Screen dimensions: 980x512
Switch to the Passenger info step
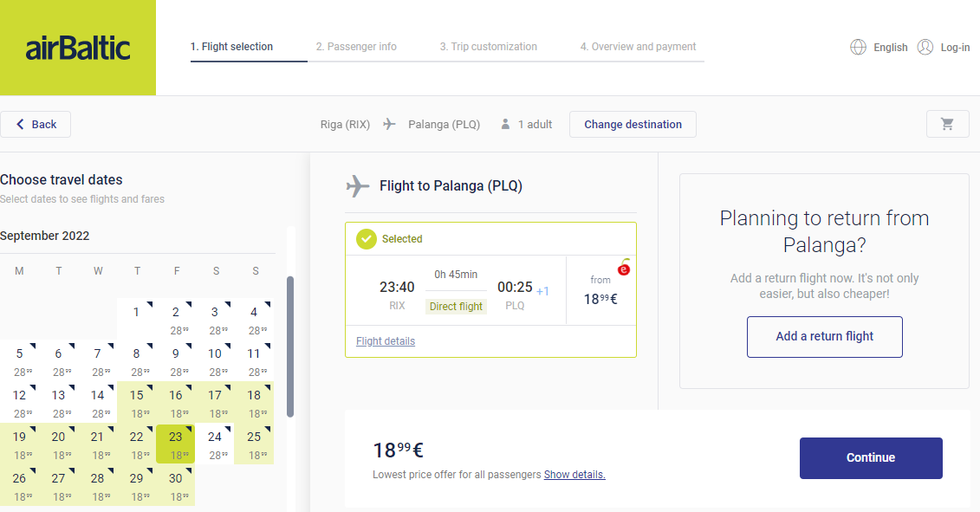click(x=356, y=47)
